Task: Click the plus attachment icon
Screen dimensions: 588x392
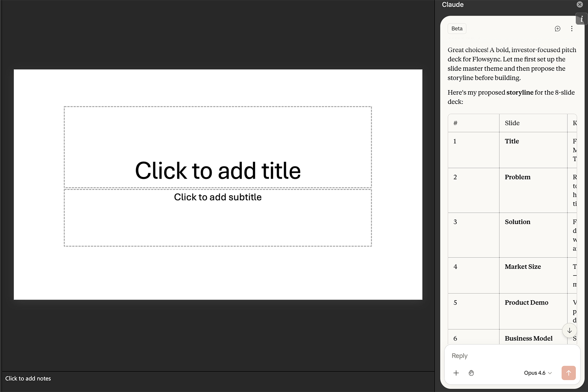Action: click(456, 373)
